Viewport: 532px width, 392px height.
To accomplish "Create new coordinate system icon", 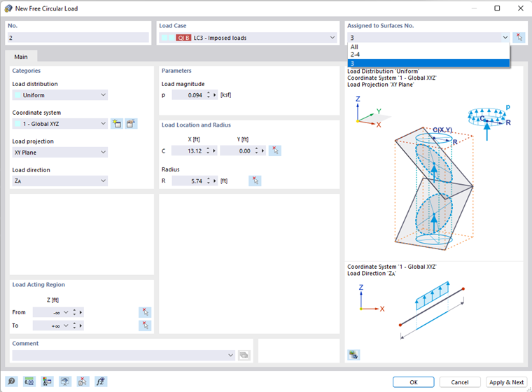I will (x=117, y=123).
